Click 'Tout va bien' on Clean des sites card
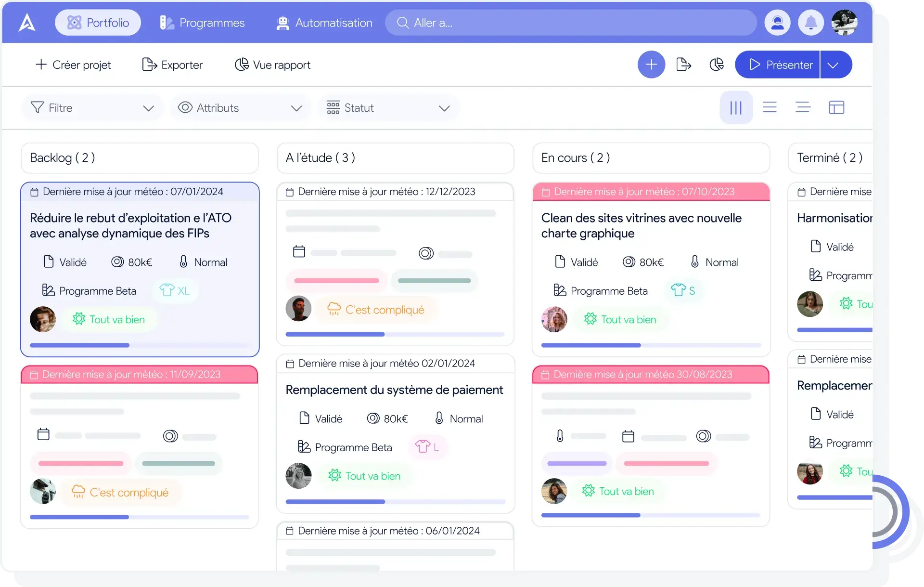Screen dimensions: 924x587 [620, 320]
